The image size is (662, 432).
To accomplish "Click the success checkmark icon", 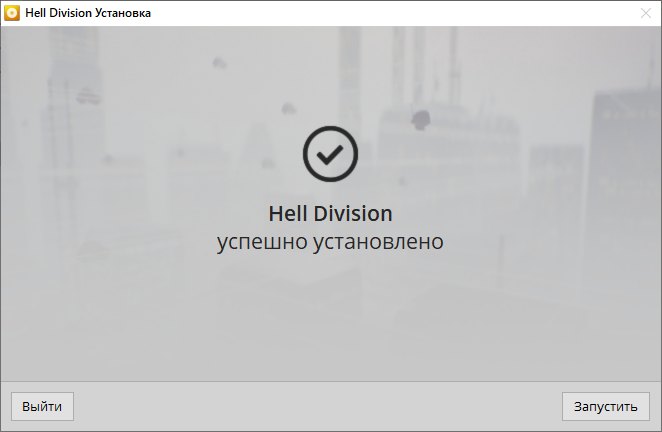I will 330,154.
